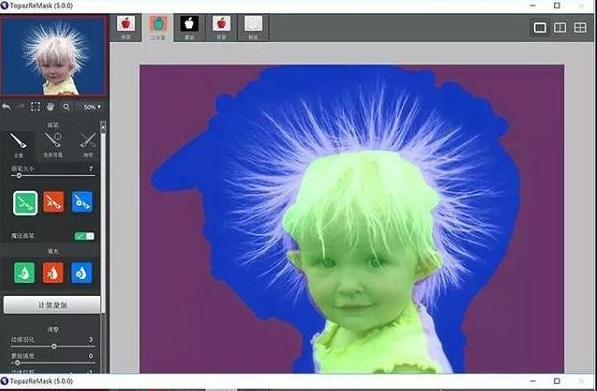Viewport: 597px width, 391px height.
Task: Select the blue compute fill bucket
Action: coord(81,273)
